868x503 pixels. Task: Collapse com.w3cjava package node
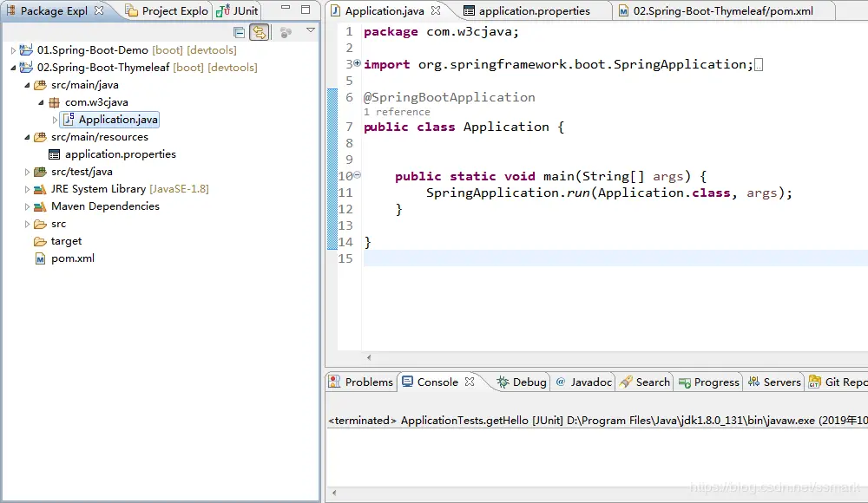click(41, 102)
